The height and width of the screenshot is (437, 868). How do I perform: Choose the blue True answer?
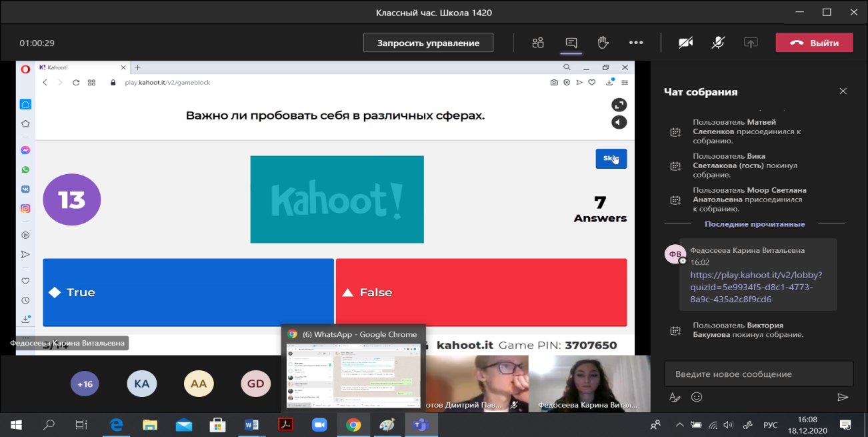(x=188, y=292)
